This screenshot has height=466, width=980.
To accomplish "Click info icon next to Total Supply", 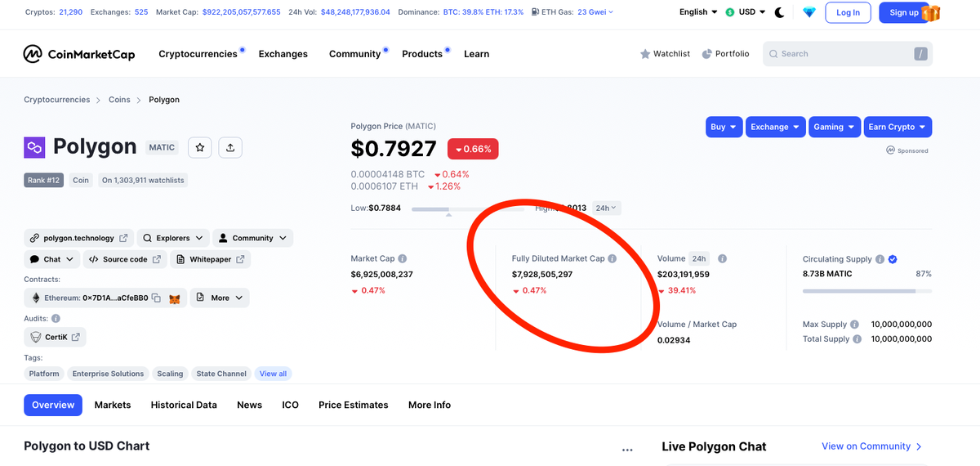I will (x=857, y=339).
